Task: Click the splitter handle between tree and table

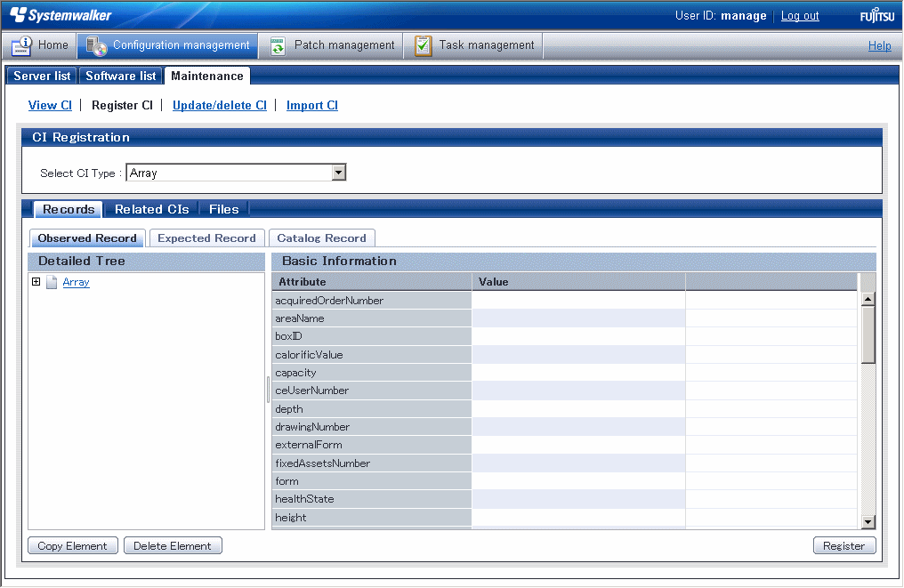Action: [268, 390]
